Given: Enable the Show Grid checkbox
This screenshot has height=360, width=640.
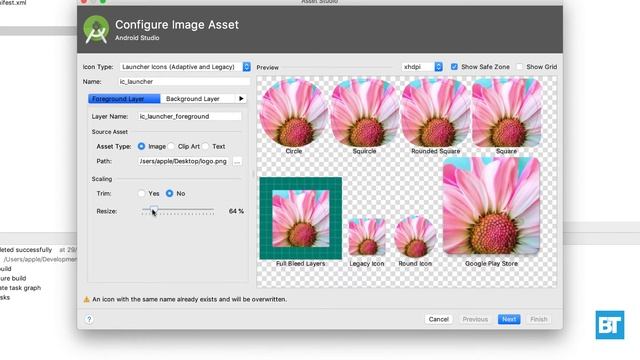Looking at the screenshot, I should (x=519, y=67).
